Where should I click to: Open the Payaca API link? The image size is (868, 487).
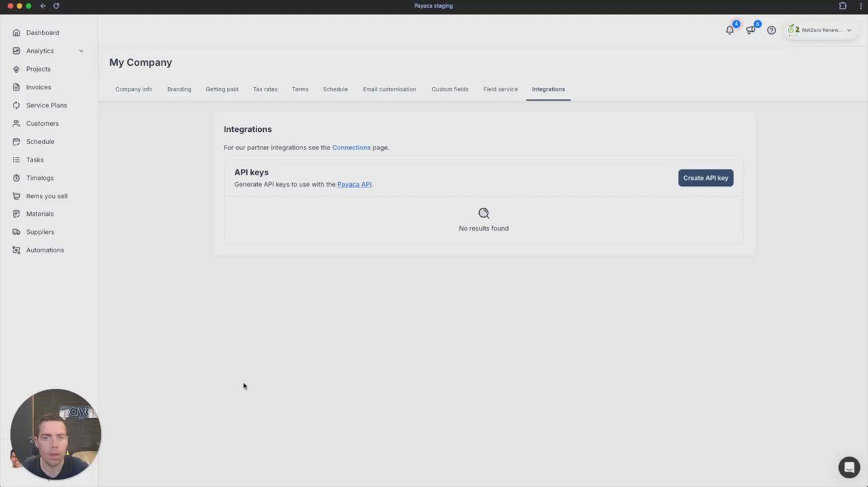pyautogui.click(x=355, y=184)
